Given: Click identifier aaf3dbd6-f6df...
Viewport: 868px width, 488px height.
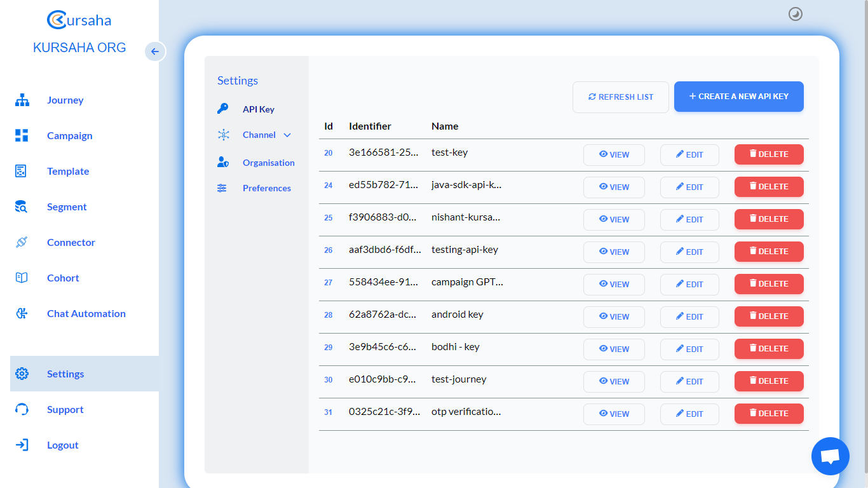Looking at the screenshot, I should pos(385,250).
